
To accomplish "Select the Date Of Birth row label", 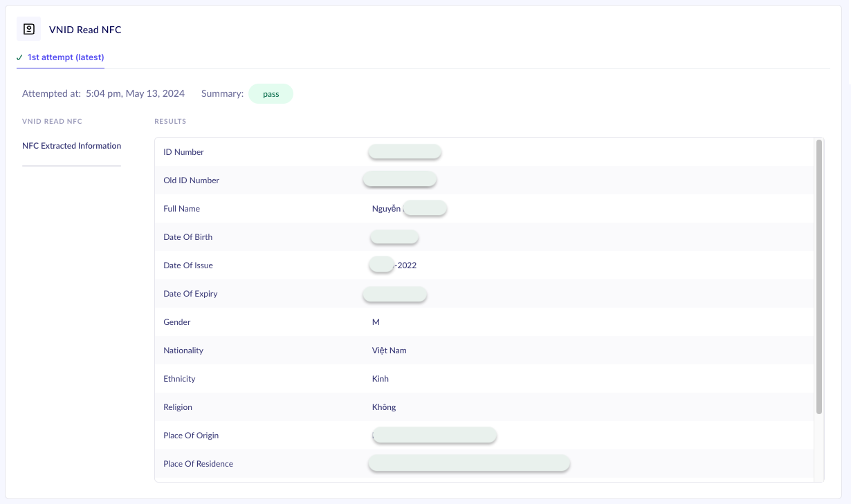I will [187, 237].
